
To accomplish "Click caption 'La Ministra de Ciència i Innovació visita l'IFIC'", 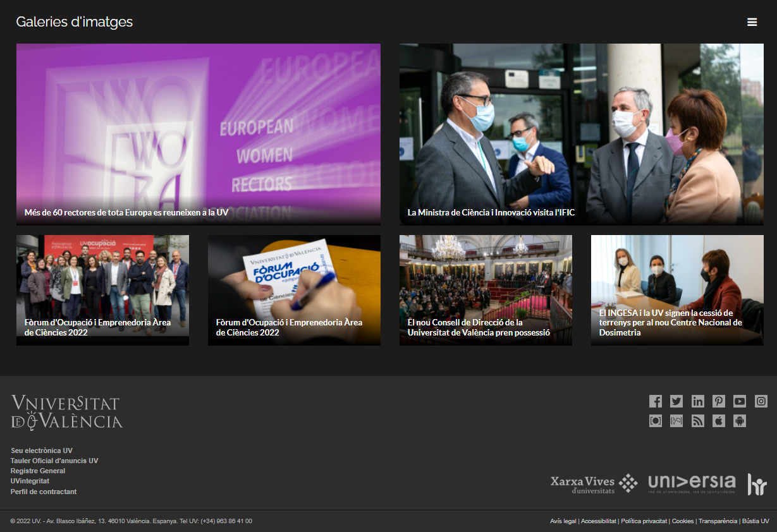I will [491, 213].
